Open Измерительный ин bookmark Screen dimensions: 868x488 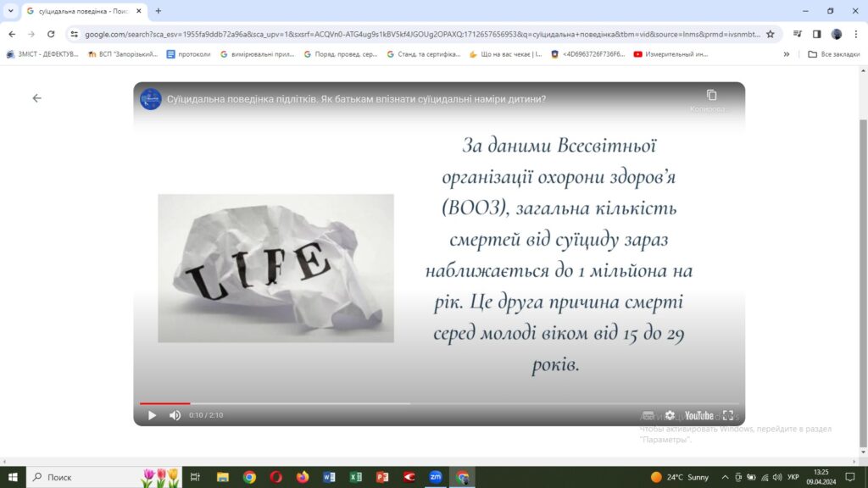pos(670,54)
